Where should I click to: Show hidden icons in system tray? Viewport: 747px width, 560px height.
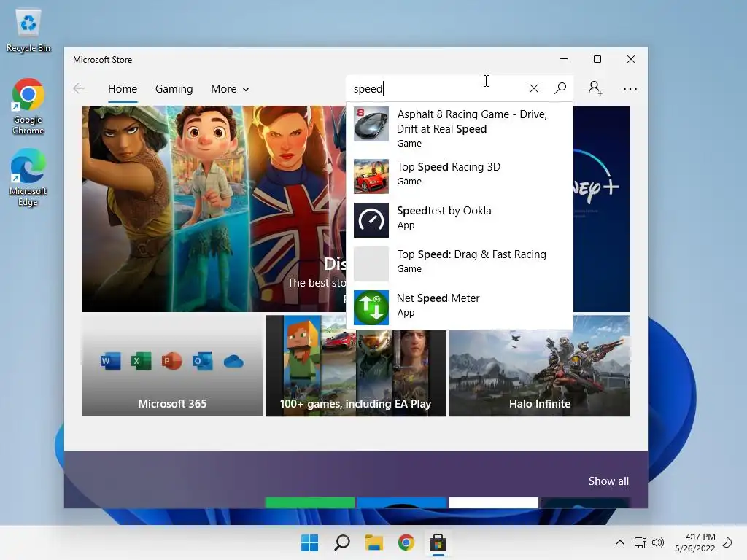point(620,542)
